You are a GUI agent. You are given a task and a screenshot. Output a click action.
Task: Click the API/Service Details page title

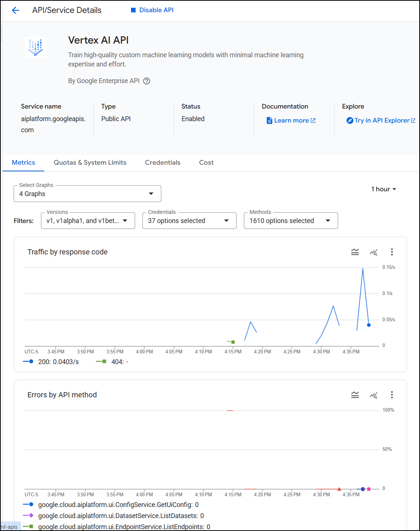point(67,10)
